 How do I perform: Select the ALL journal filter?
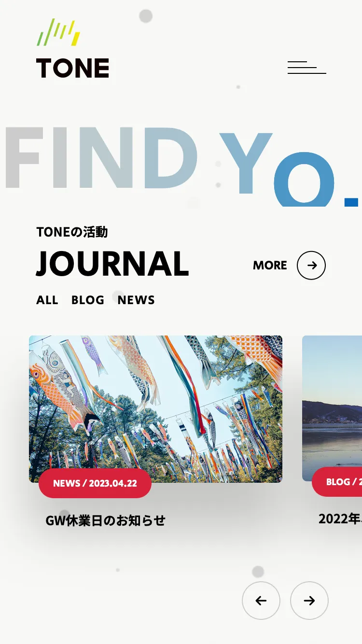click(47, 300)
